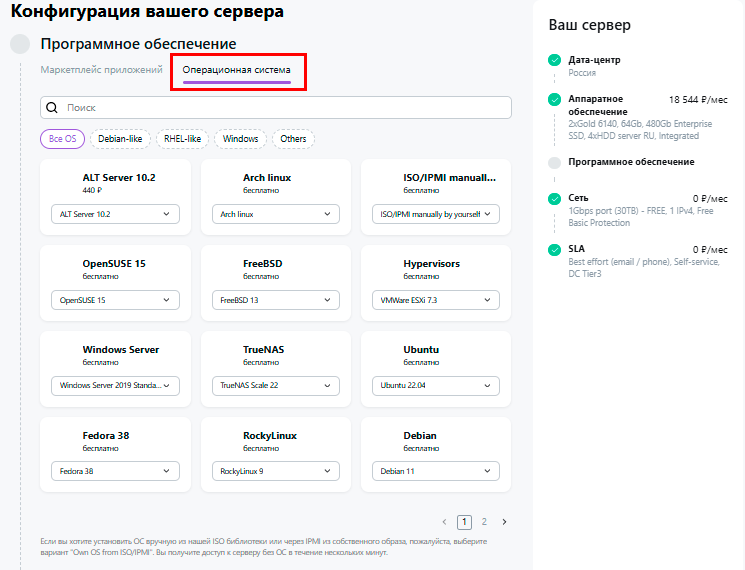The width and height of the screenshot is (745, 570).
Task: Click the Россия data center value
Action: pyautogui.click(x=582, y=73)
